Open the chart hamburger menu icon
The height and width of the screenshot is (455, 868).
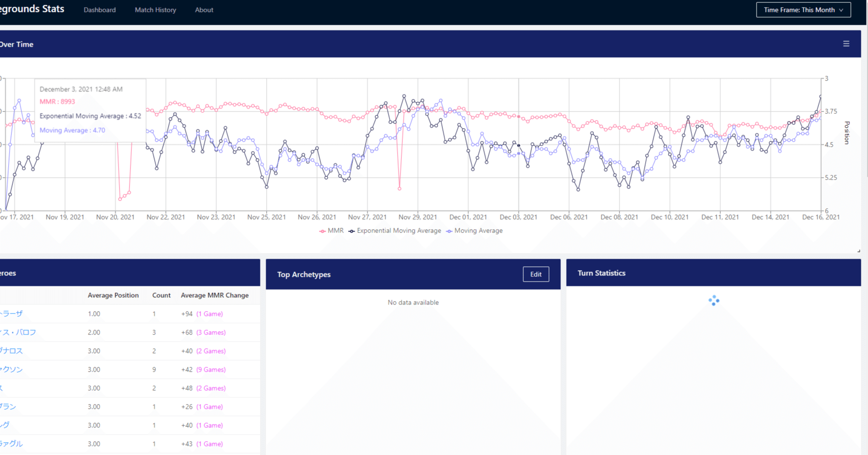(846, 44)
